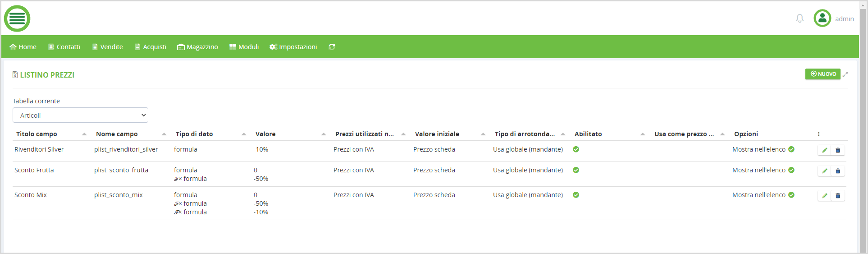
Task: Click the refresh icon in the navigation bar
Action: [332, 47]
